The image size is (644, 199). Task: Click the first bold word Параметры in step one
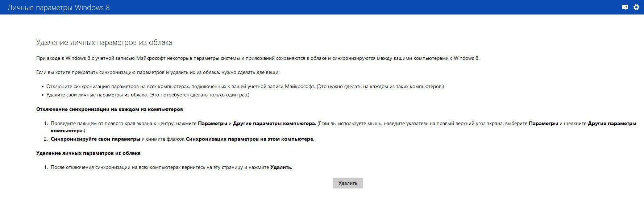pos(212,124)
